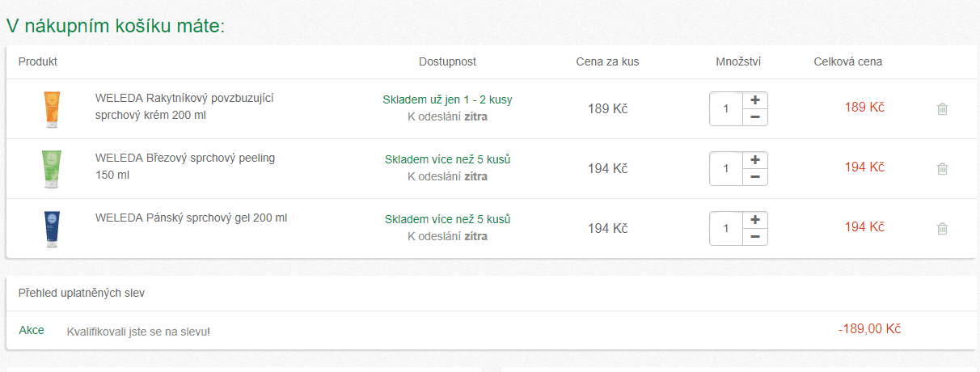Add one more Březový sprchový peeling
980x372 pixels.
755,160
